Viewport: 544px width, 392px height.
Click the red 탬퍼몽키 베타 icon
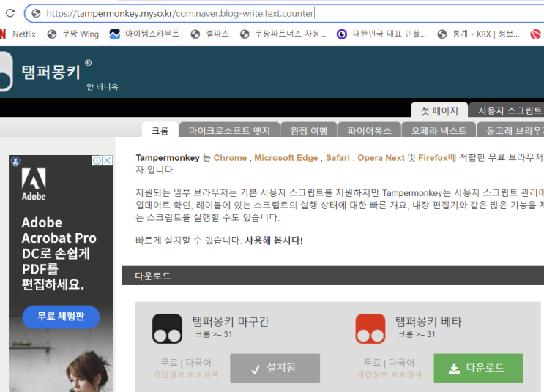click(370, 328)
